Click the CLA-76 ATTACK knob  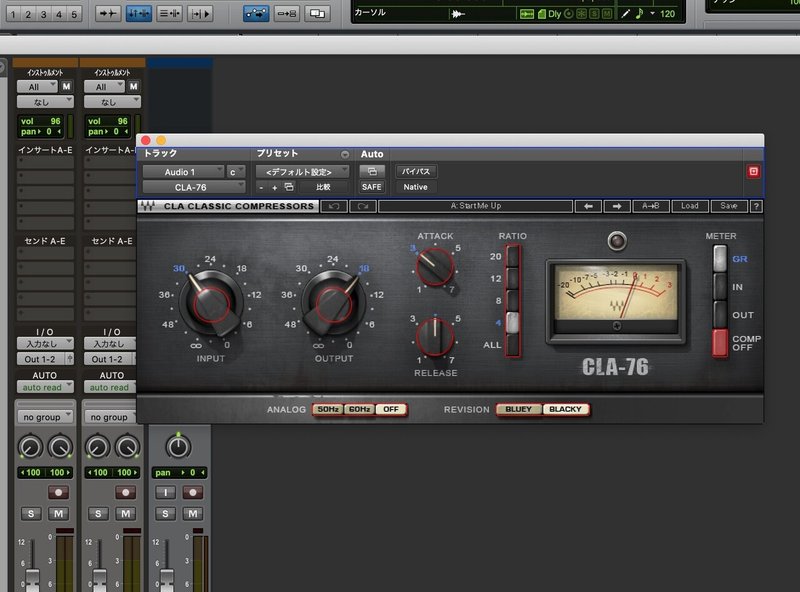pyautogui.click(x=435, y=267)
